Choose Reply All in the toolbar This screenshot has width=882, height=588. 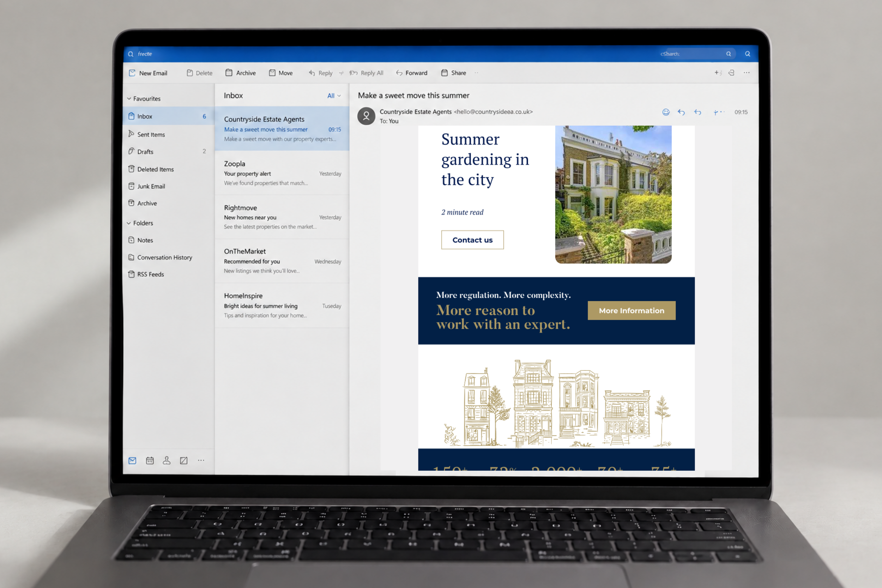click(366, 73)
